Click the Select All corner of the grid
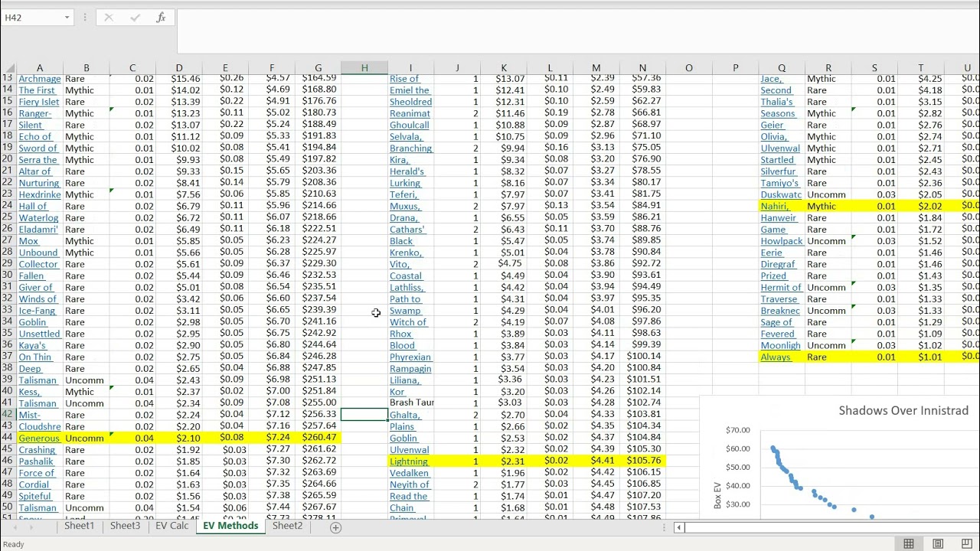The width and height of the screenshot is (980, 551). pyautogui.click(x=8, y=68)
